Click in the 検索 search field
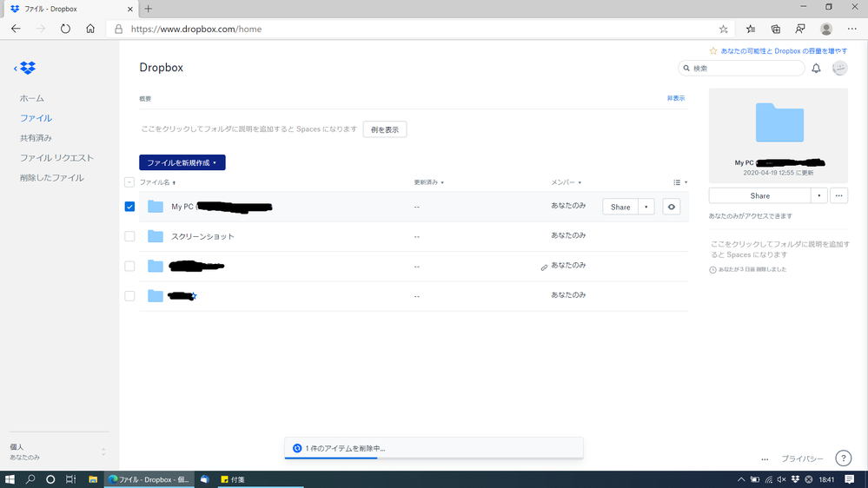868x488 pixels. [x=742, y=68]
